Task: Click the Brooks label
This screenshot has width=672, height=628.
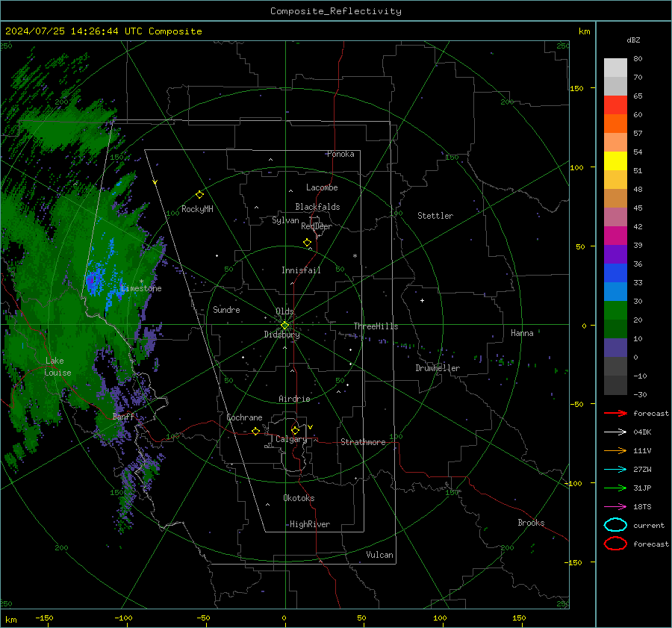Action: 531,523
